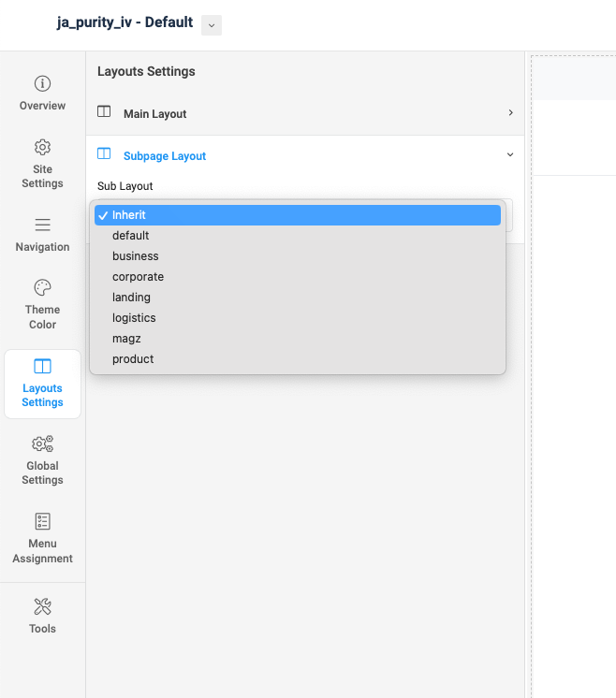Pick the magz layout option
Screen dimensions: 616x698
pos(128,339)
